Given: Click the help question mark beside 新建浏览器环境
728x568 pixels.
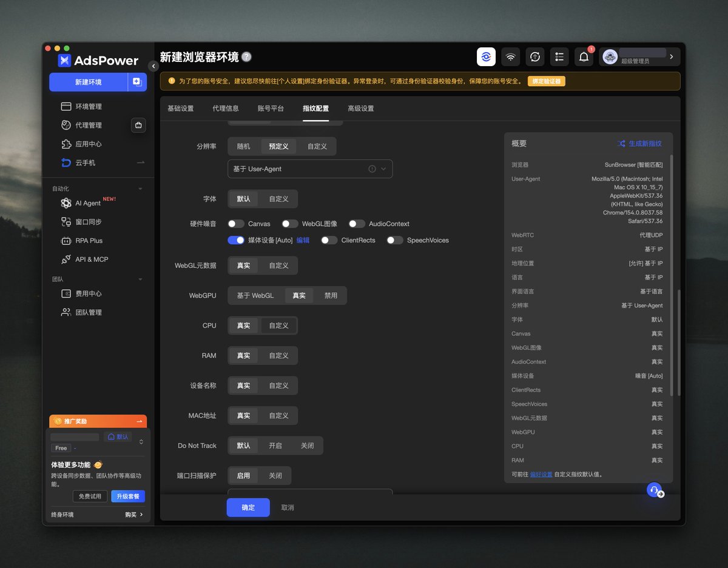Looking at the screenshot, I should 246,57.
